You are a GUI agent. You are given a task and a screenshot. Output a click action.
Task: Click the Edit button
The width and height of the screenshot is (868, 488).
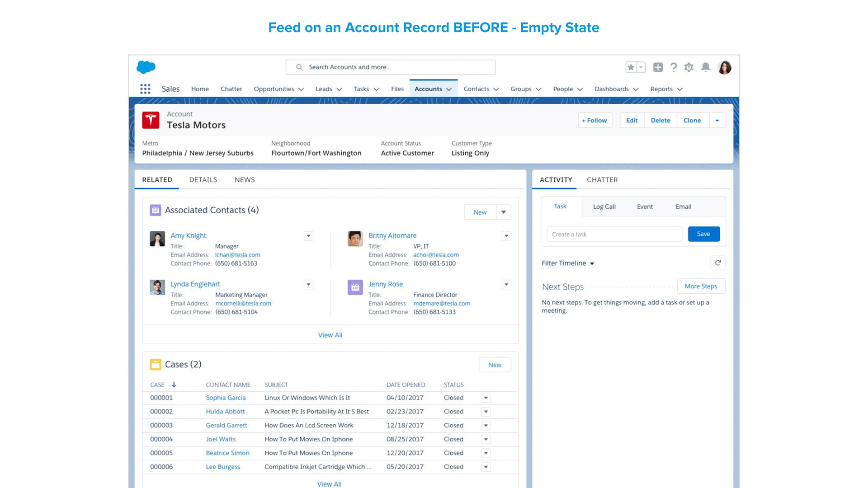[632, 120]
